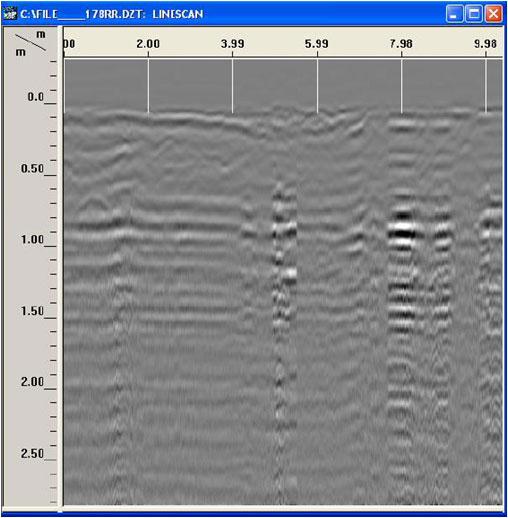Viewport: 508px width, 518px height.
Task: Click the 0.0 depth label on the vertical scale
Action: tap(35, 97)
